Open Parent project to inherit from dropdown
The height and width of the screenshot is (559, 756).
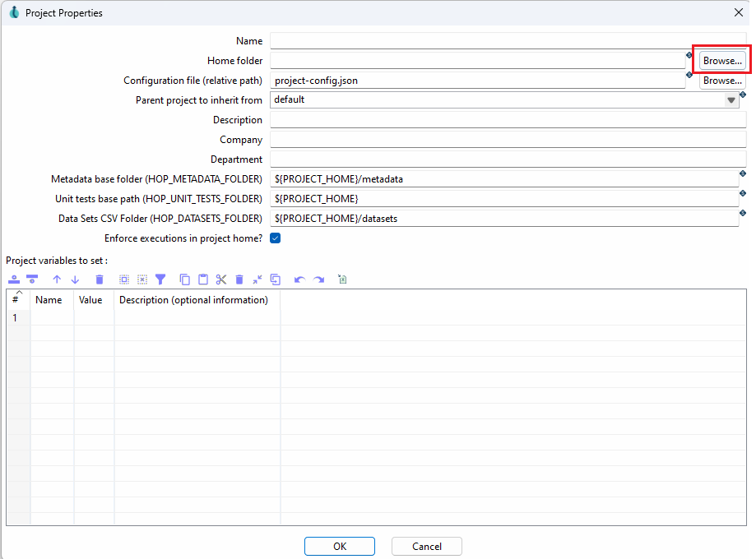pos(731,100)
